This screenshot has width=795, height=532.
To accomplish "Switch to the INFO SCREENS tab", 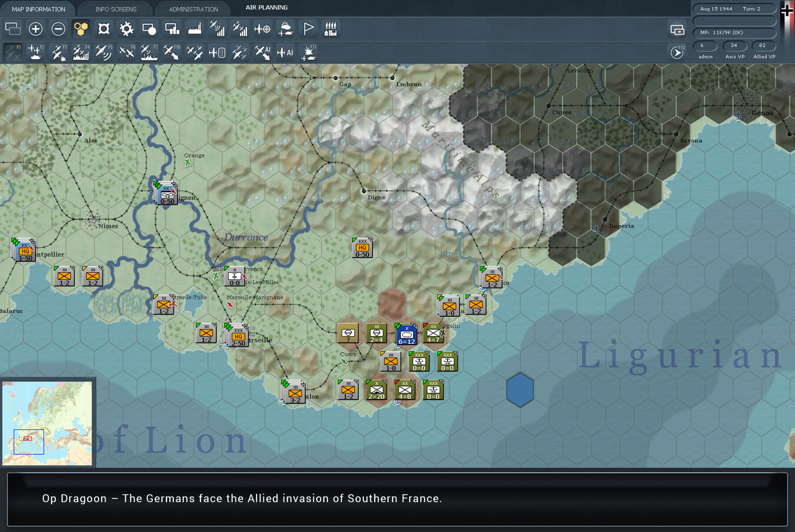I will click(x=116, y=8).
